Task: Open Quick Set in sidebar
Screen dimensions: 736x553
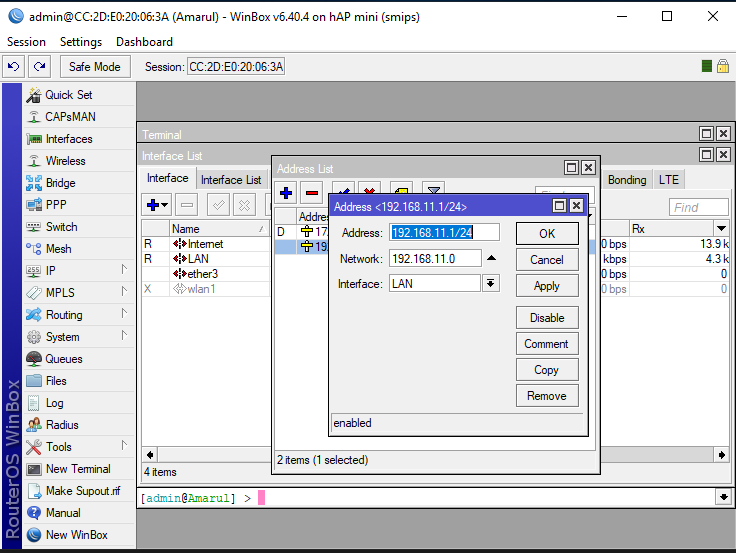Action: coord(79,95)
